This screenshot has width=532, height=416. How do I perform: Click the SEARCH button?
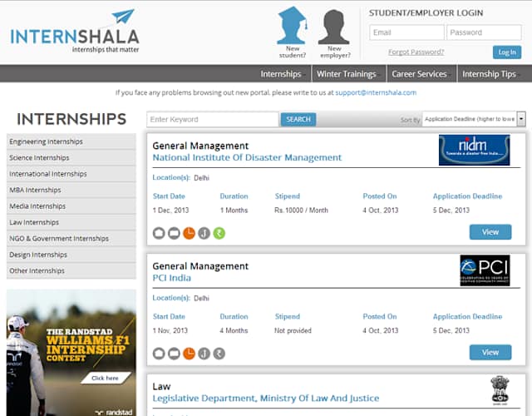[298, 120]
